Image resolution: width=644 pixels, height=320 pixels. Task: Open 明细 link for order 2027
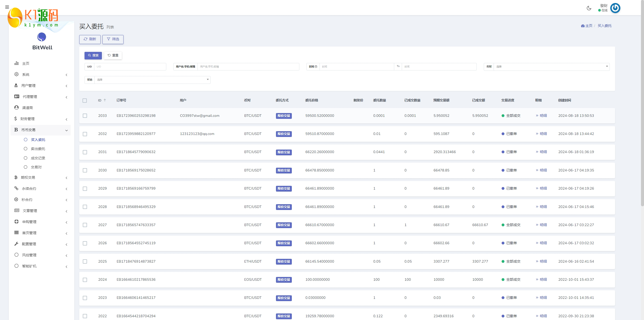[541, 225]
